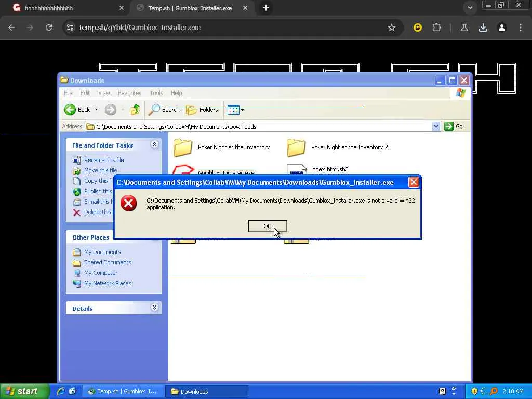This screenshot has height=399, width=532.
Task: Open the Tools menu in Explorer
Action: pos(156,93)
